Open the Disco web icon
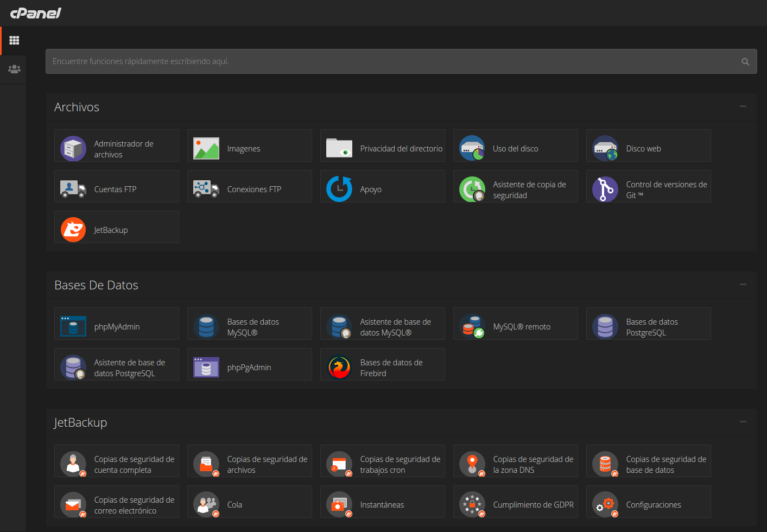 click(x=605, y=148)
